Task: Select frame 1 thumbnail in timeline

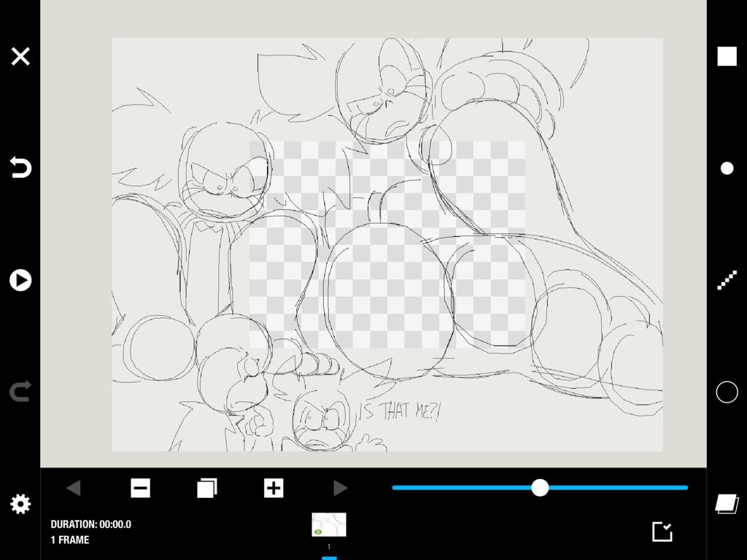Action: click(x=329, y=524)
